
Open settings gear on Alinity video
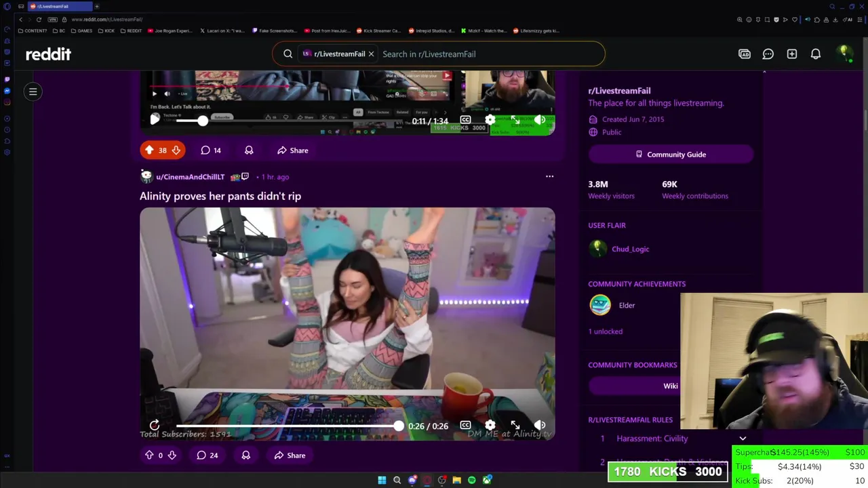pyautogui.click(x=490, y=426)
